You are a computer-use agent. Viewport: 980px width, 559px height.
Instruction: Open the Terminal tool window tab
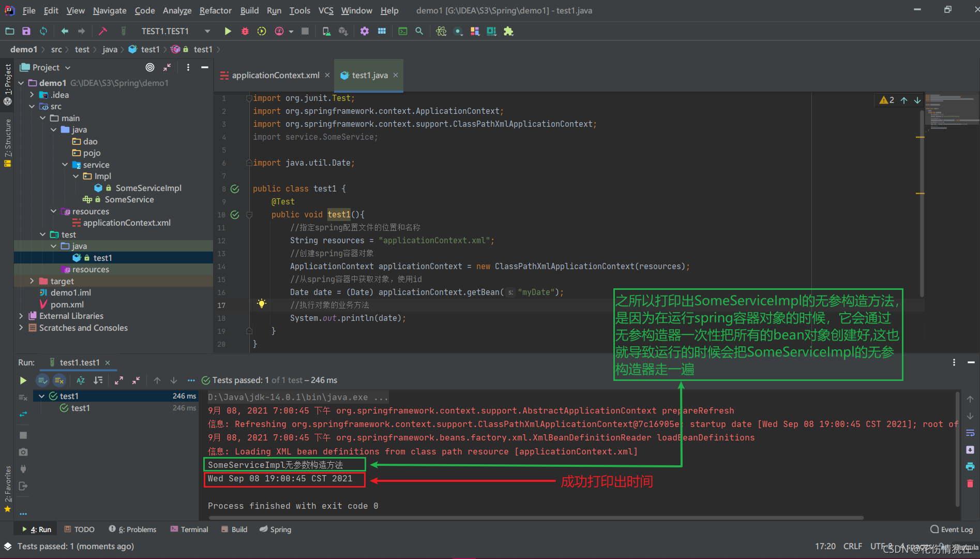(x=189, y=529)
